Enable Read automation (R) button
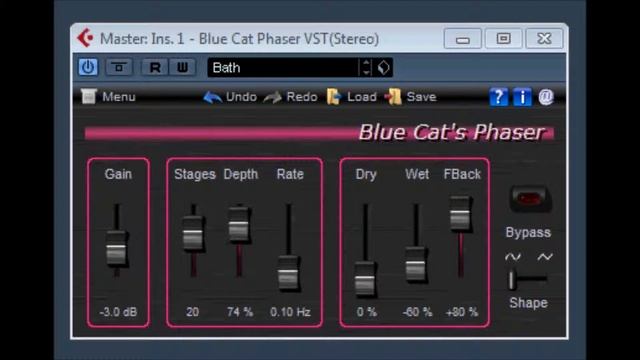640x360 pixels. [x=155, y=67]
